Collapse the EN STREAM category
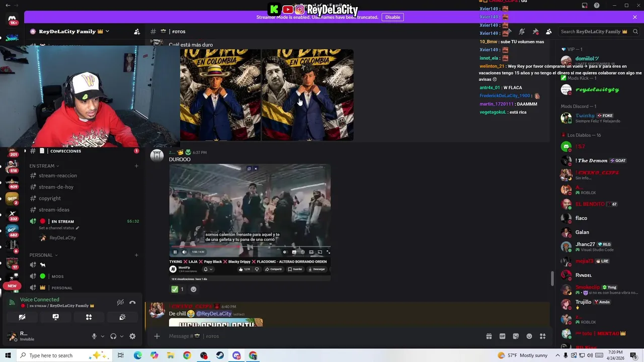Screen dimensions: 644x362 pyautogui.click(x=44, y=166)
